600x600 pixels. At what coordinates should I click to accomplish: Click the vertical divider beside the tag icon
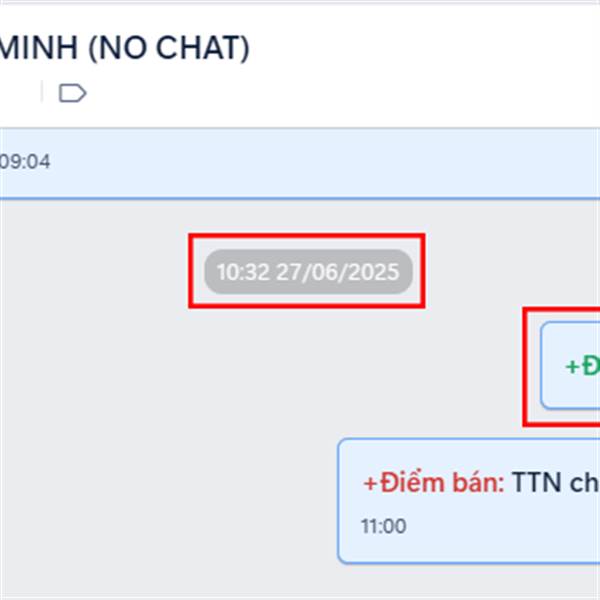click(42, 91)
